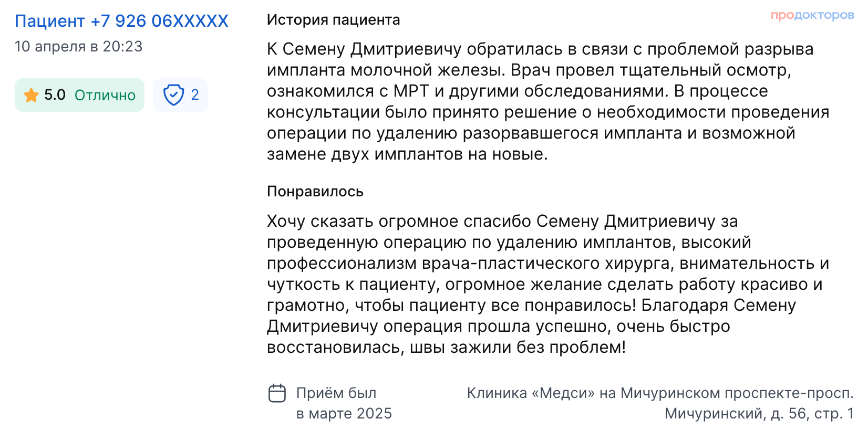Click the в марте 2025 appointment date

click(344, 414)
